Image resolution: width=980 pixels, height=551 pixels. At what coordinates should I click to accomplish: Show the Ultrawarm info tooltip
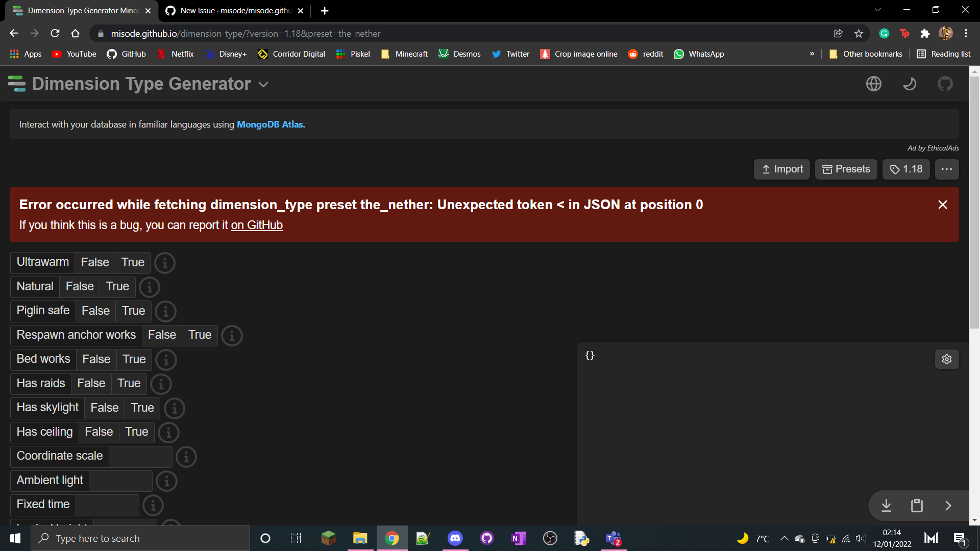(164, 263)
